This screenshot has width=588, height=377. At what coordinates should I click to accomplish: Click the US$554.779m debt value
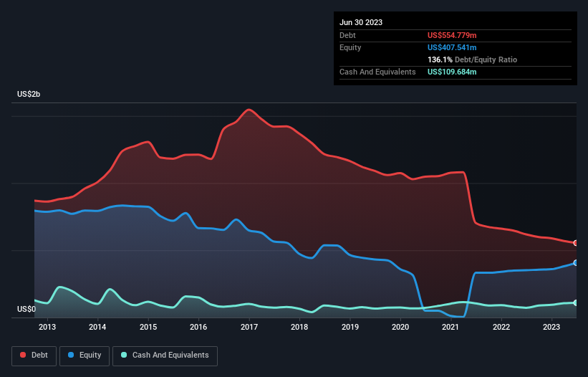pos(452,35)
